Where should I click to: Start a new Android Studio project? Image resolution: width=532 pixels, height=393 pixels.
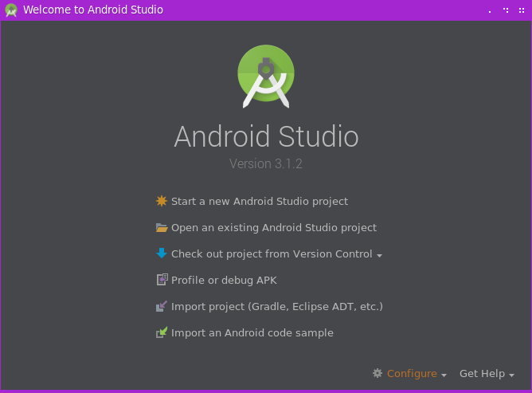click(x=259, y=201)
